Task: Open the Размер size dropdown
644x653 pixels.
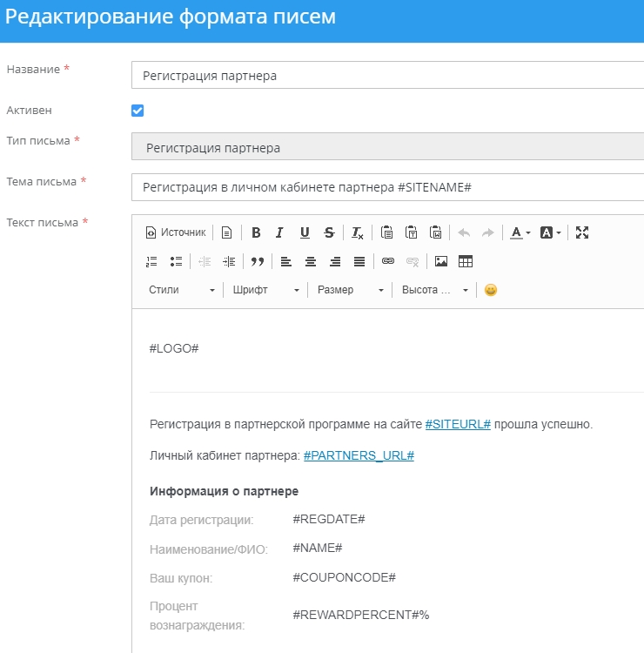Action: tap(350, 290)
